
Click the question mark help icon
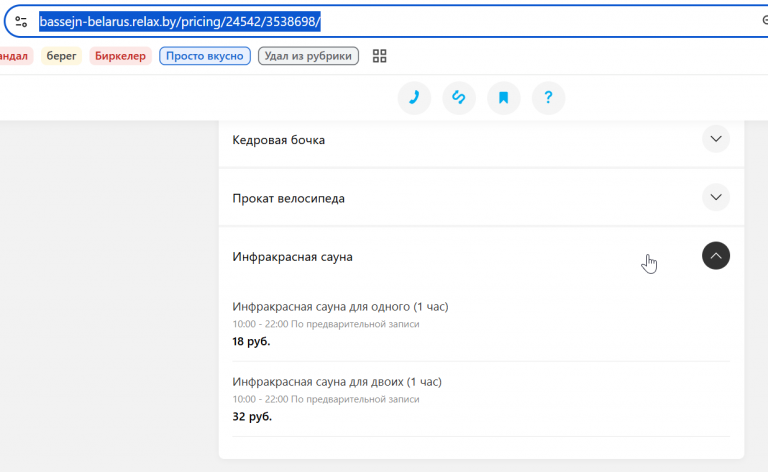click(548, 98)
